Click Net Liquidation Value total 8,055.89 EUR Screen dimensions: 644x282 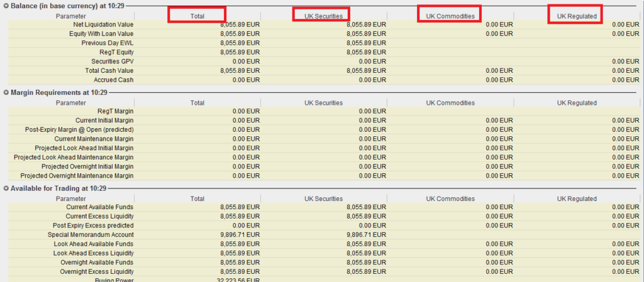tap(240, 24)
